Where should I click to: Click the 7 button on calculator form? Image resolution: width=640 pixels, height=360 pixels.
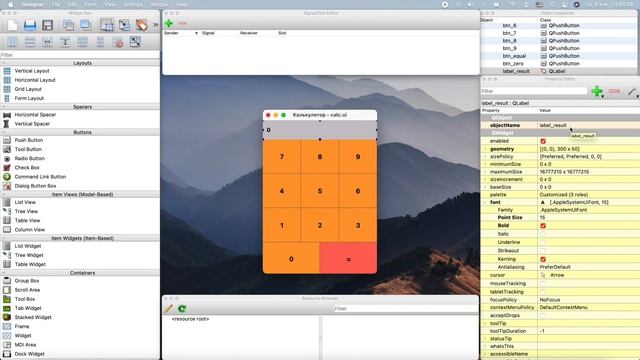click(282, 157)
